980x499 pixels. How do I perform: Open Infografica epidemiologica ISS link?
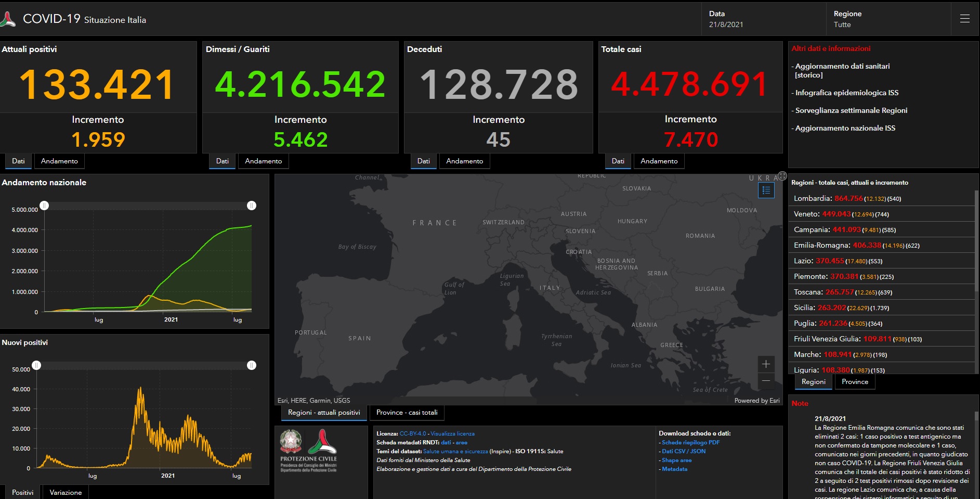846,93
